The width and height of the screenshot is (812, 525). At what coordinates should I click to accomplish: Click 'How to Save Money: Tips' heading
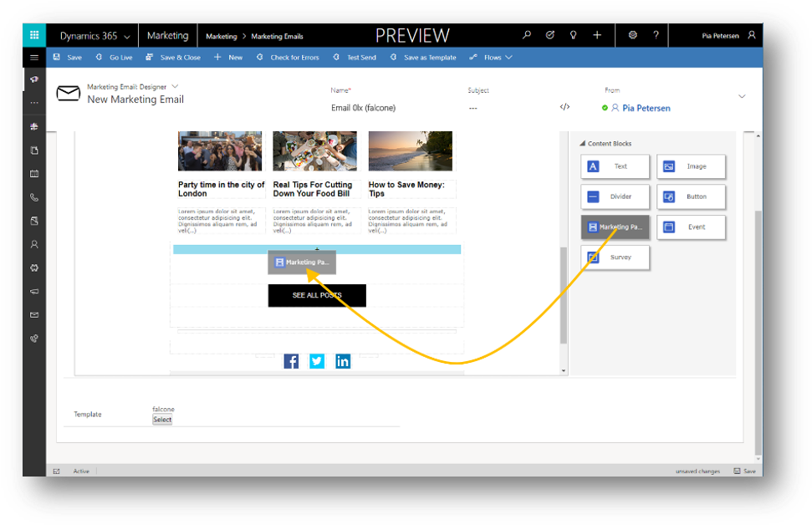click(x=406, y=189)
